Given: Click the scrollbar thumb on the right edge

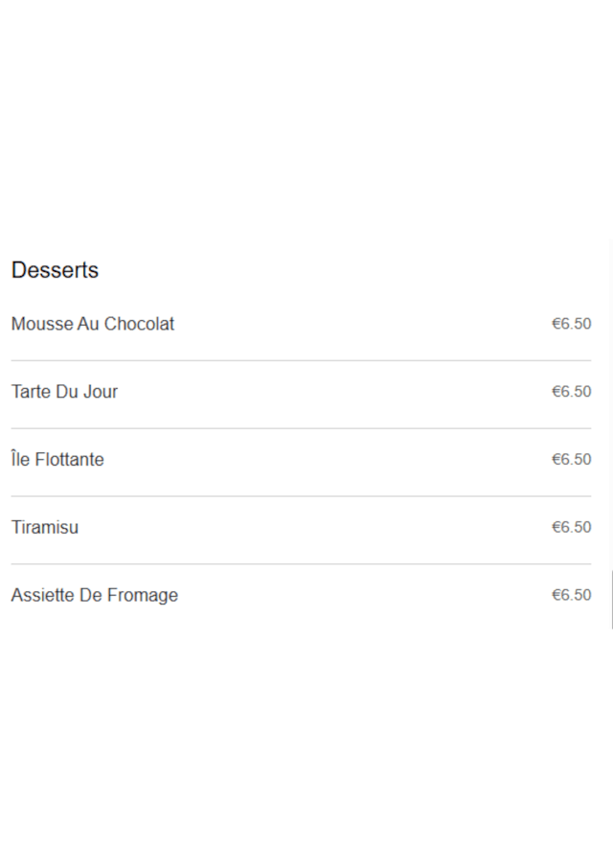Looking at the screenshot, I should coord(611,599).
